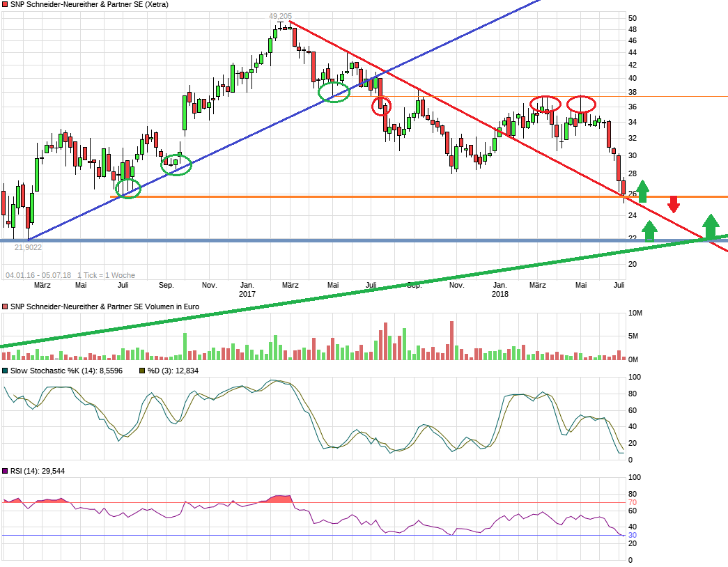Click the olive %D legend square
Image resolution: width=728 pixels, height=567 pixels.
click(142, 371)
